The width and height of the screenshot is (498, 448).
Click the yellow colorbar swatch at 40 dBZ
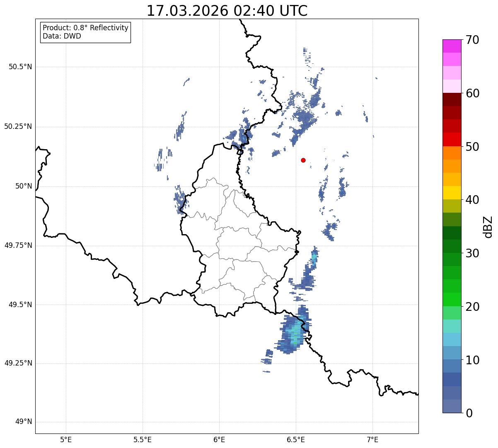(452, 193)
